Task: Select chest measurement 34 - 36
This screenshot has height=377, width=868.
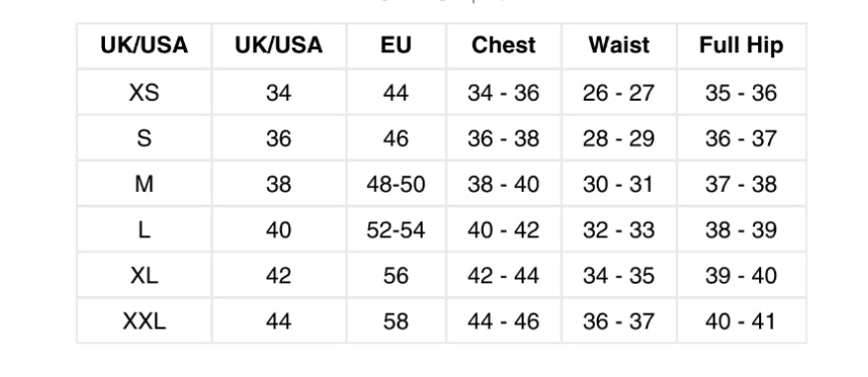Action: coord(503,92)
